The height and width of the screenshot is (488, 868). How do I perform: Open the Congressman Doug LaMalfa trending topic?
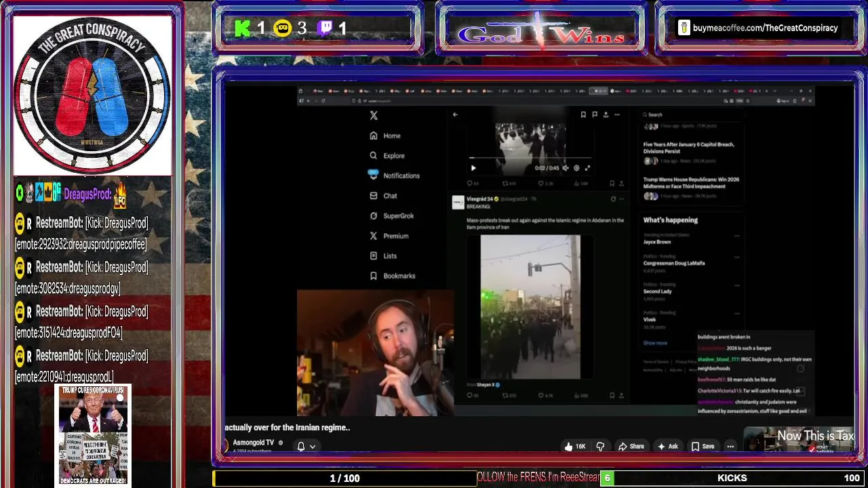coord(674,263)
